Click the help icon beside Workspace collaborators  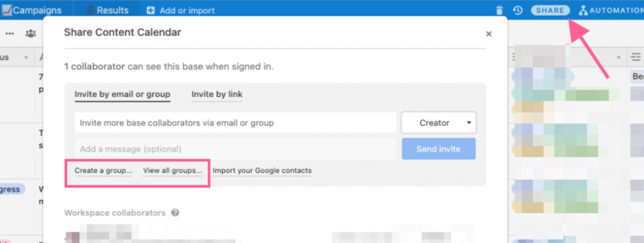(175, 213)
